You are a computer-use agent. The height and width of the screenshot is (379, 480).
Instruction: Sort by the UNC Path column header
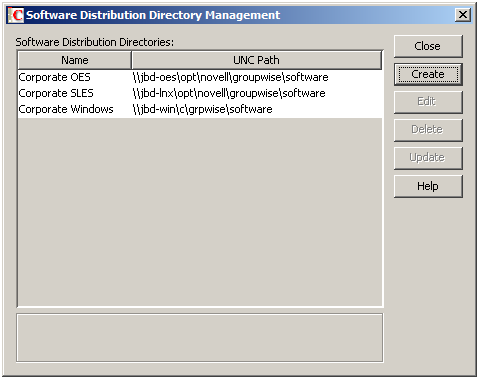[256, 60]
